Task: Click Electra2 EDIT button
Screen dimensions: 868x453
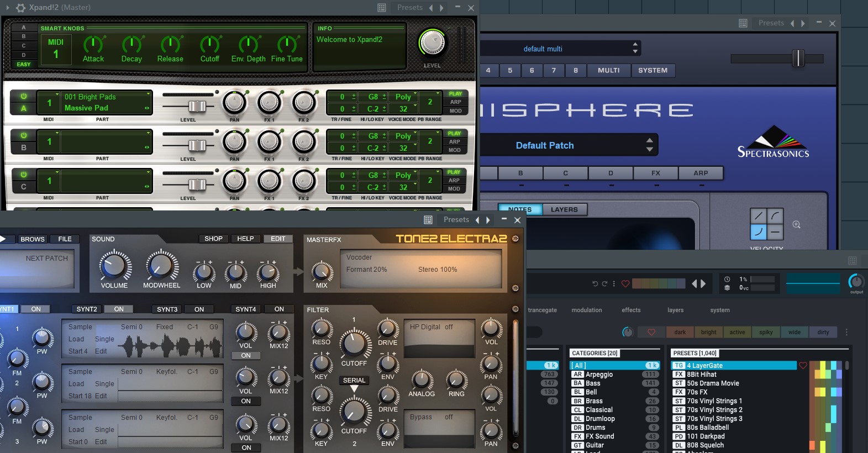Action: [278, 239]
